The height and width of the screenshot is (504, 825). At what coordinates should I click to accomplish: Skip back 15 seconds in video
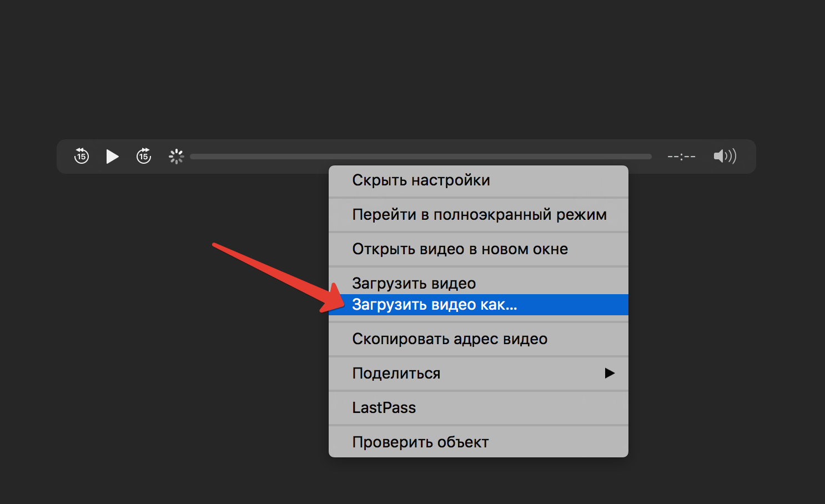tap(82, 157)
